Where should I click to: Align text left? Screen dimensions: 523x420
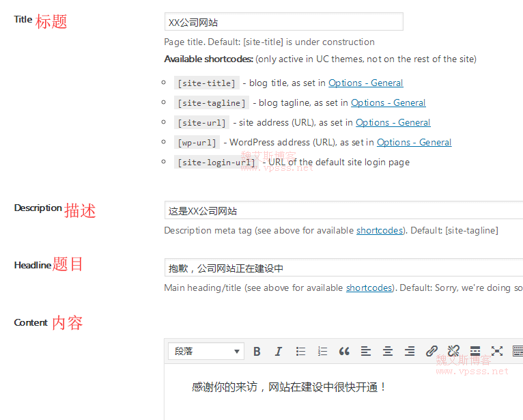click(366, 351)
